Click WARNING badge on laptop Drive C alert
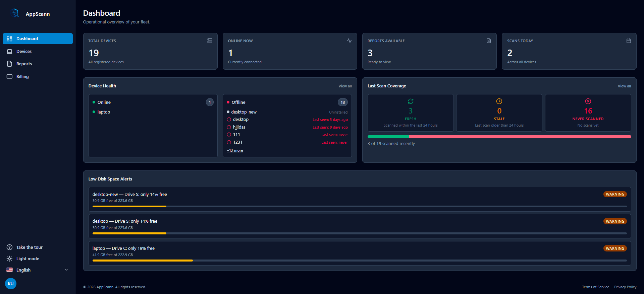Image resolution: width=644 pixels, height=294 pixels. [x=615, y=248]
